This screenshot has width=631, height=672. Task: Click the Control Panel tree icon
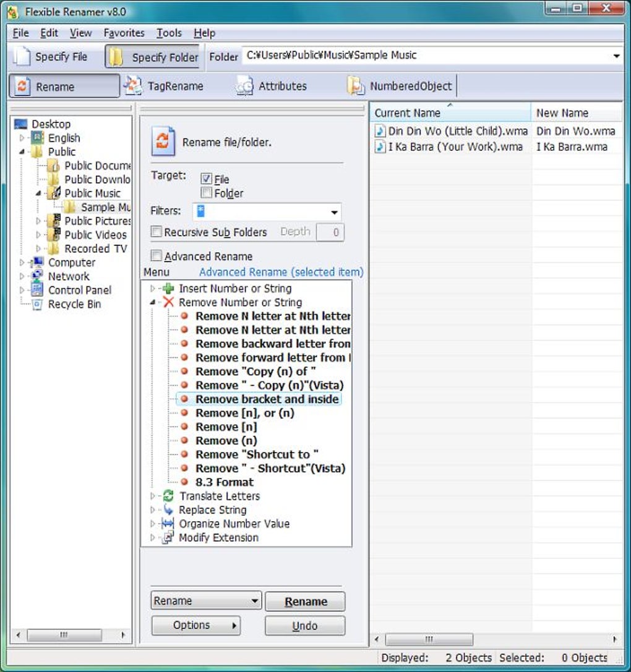point(37,290)
